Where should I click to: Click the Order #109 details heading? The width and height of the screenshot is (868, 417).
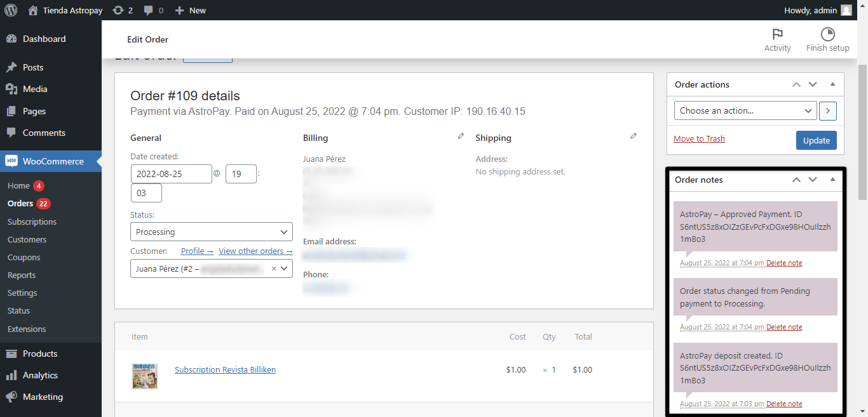coord(185,96)
